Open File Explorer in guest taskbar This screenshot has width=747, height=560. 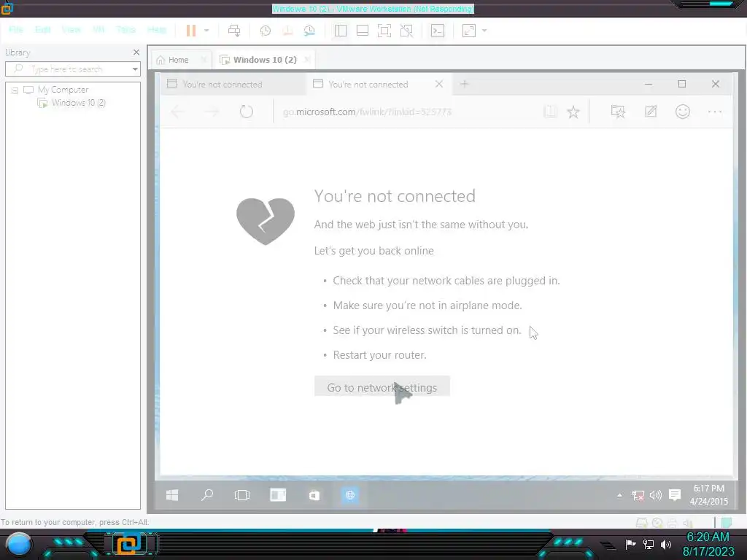click(278, 495)
